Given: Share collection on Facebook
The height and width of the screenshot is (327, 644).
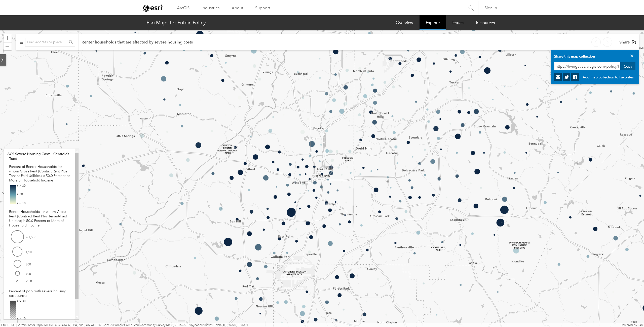Looking at the screenshot, I should pos(575,77).
